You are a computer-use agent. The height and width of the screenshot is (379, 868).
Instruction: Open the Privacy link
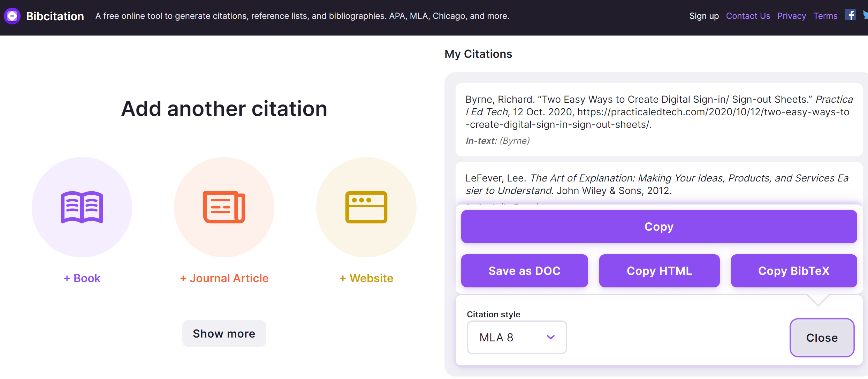(792, 16)
